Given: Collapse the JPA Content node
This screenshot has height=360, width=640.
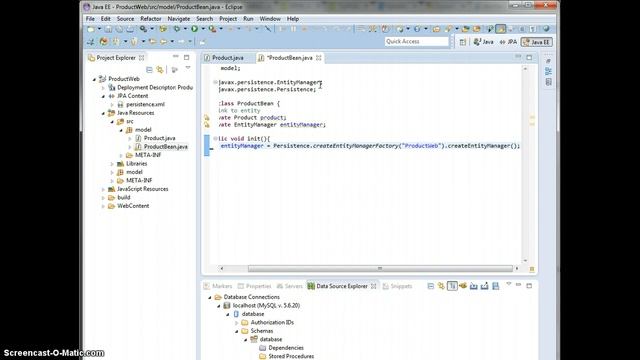Looking at the screenshot, I should [103, 96].
